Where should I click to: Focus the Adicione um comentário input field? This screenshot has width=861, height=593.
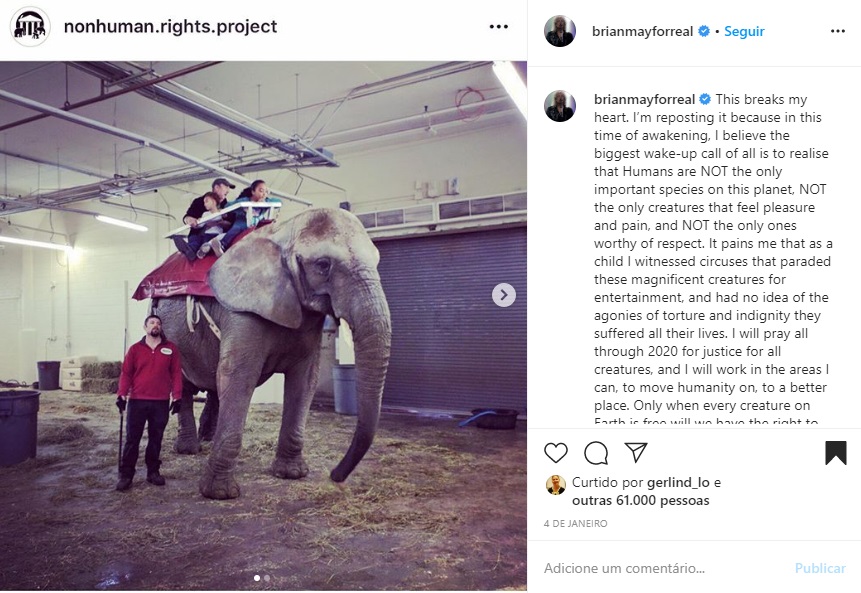660,568
